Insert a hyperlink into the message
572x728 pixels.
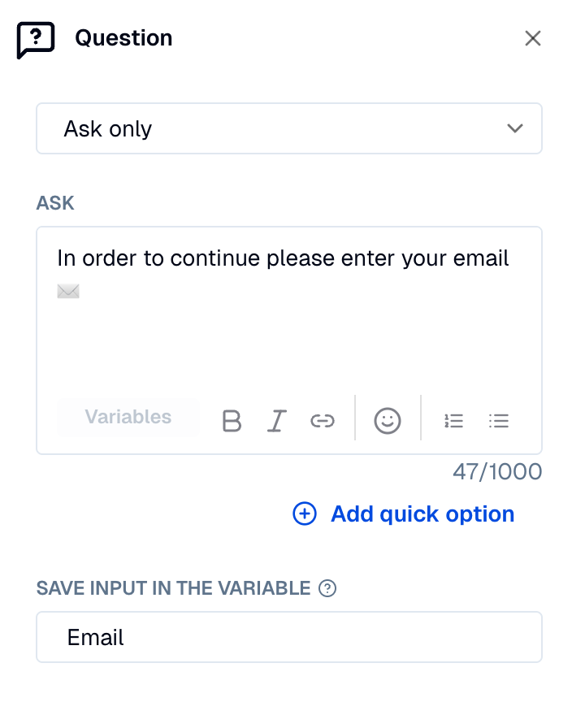(x=322, y=420)
